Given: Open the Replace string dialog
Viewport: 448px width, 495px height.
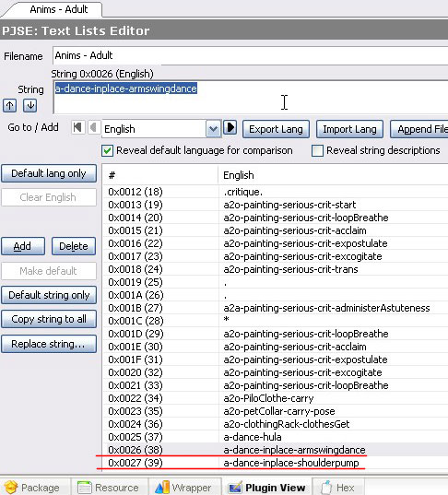Looking at the screenshot, I should [49, 344].
